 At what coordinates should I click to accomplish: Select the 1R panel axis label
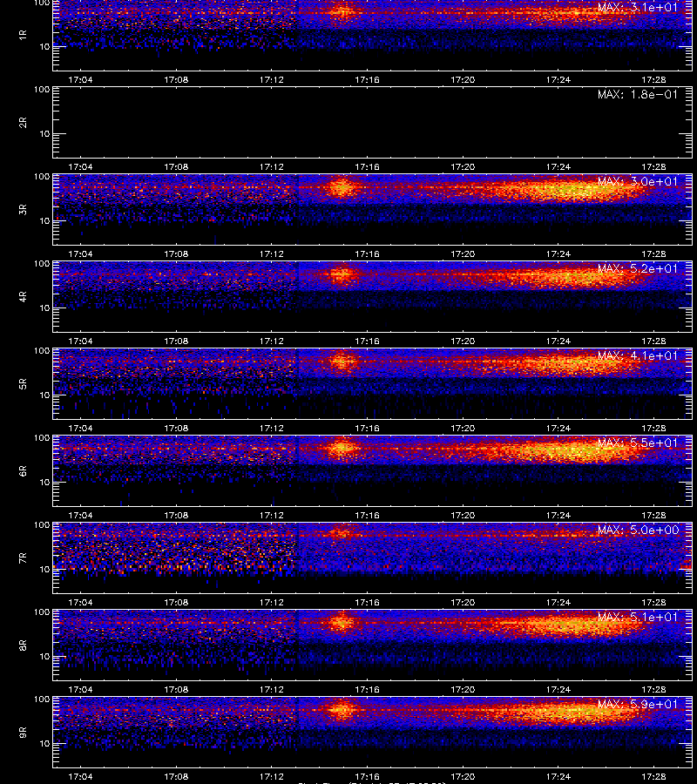23,35
